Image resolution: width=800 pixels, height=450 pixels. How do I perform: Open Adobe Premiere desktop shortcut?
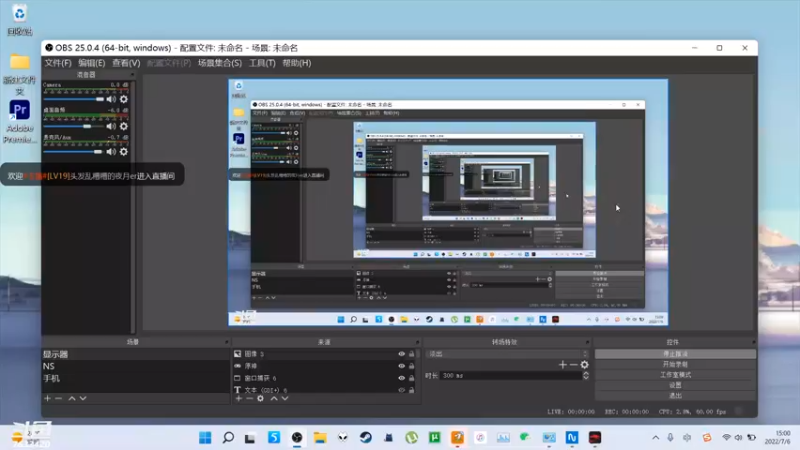19,122
